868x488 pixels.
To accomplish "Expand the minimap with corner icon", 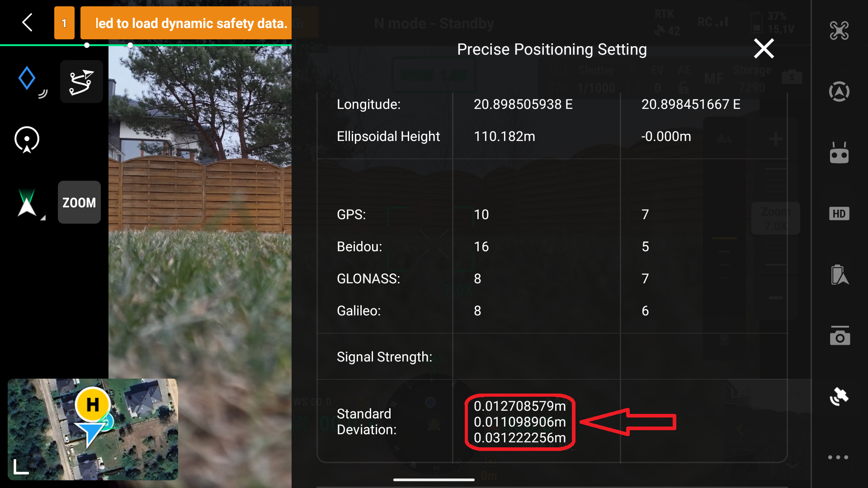I will 20,467.
